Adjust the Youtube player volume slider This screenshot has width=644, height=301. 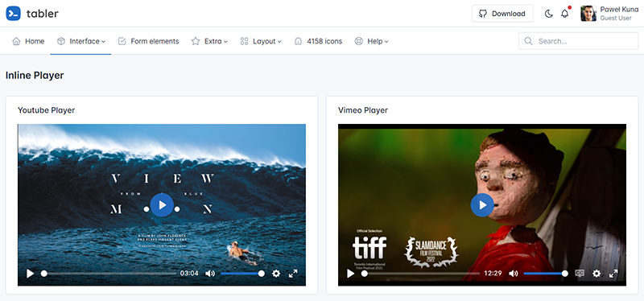click(242, 274)
